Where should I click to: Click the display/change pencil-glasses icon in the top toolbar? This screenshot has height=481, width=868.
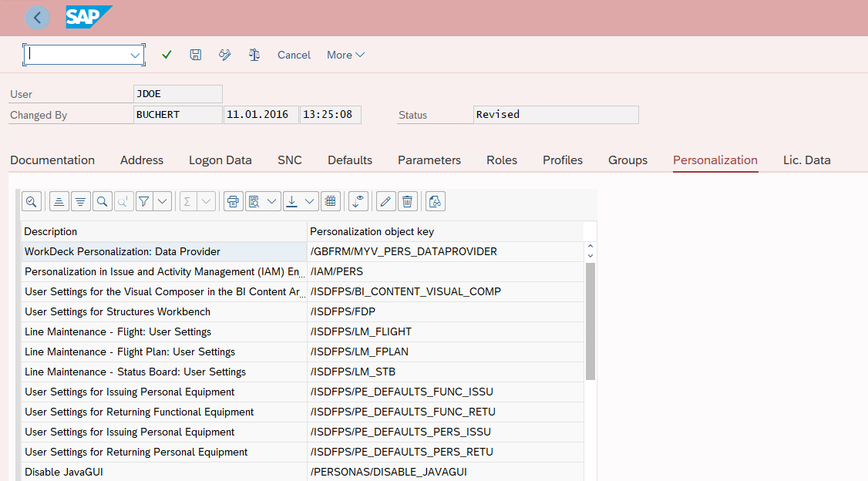[x=225, y=55]
